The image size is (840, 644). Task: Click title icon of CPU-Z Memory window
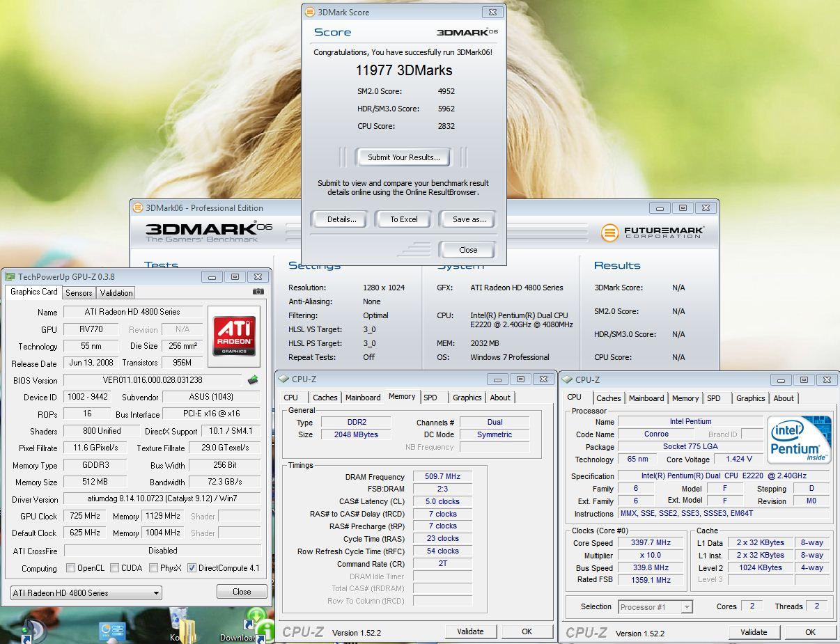tap(283, 379)
